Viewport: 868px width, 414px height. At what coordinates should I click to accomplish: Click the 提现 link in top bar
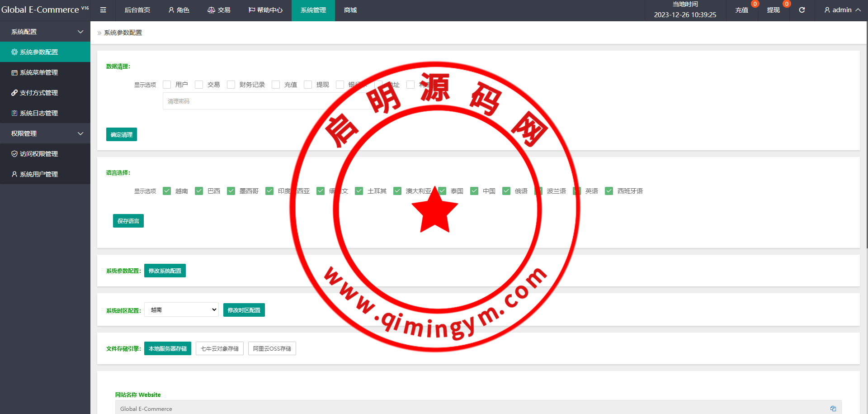tap(774, 10)
